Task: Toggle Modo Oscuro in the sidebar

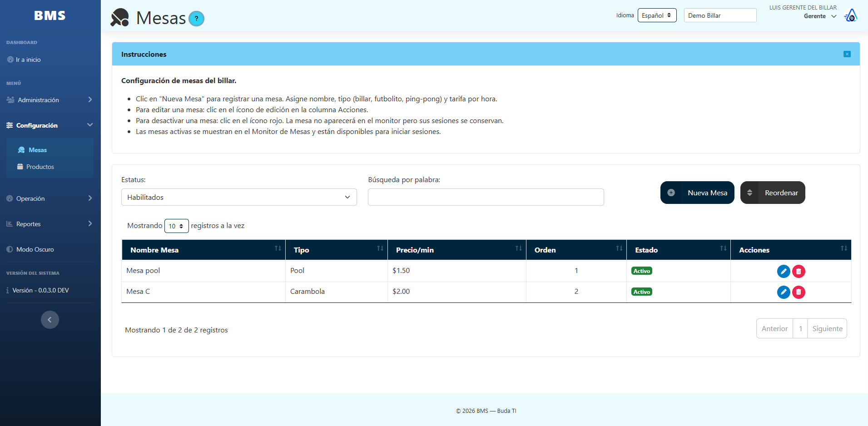Action: tap(30, 249)
